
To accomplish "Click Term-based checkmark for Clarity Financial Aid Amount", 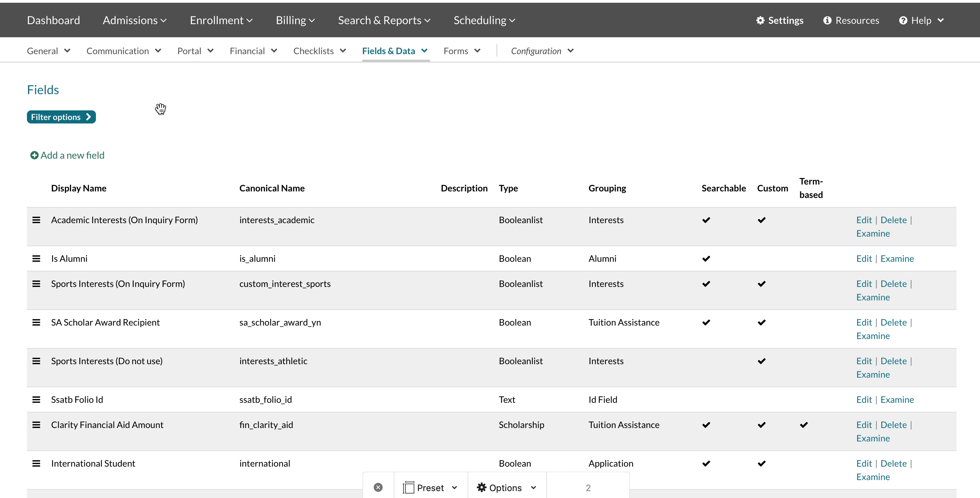I will 803,425.
